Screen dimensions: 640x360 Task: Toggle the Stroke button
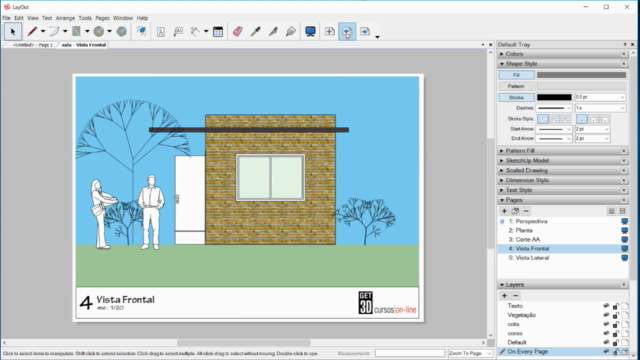[x=516, y=97]
